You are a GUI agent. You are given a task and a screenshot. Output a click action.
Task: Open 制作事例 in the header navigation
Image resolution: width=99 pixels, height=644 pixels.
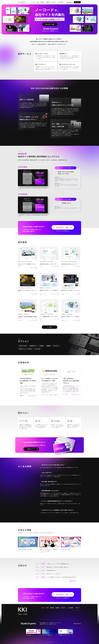pos(42,2)
